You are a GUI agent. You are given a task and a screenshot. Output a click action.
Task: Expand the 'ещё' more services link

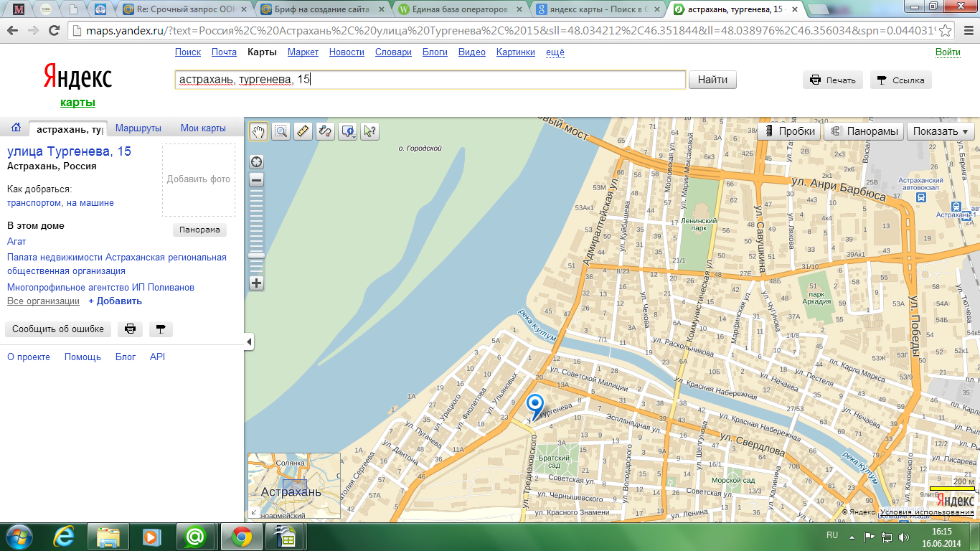555,52
